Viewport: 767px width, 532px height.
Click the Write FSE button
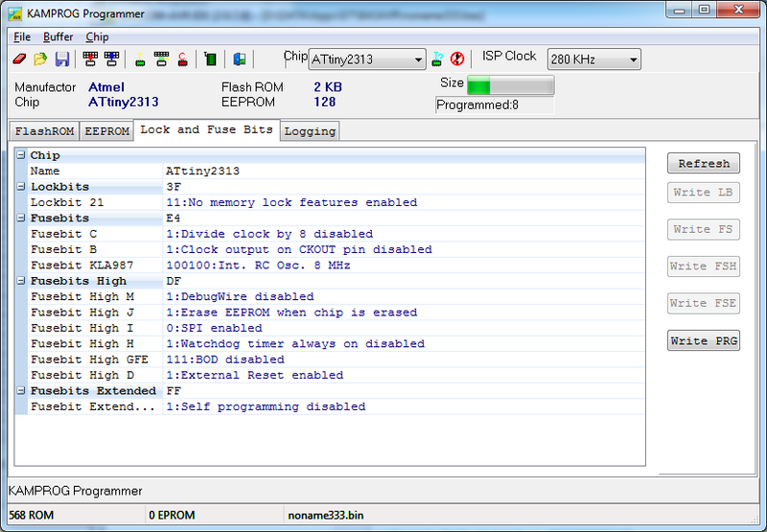coord(704,303)
